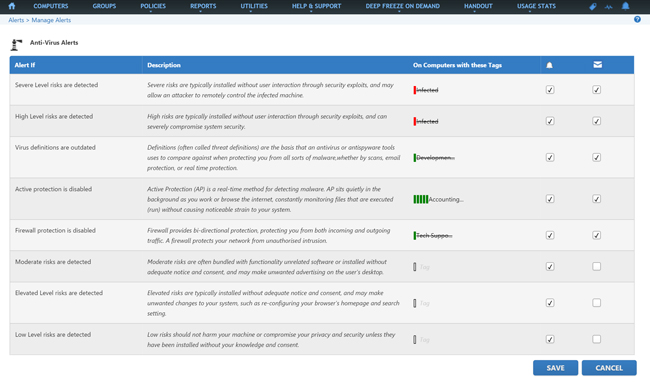Toggle bell notification for Elevated Level risks
650x391 pixels.
(550, 303)
